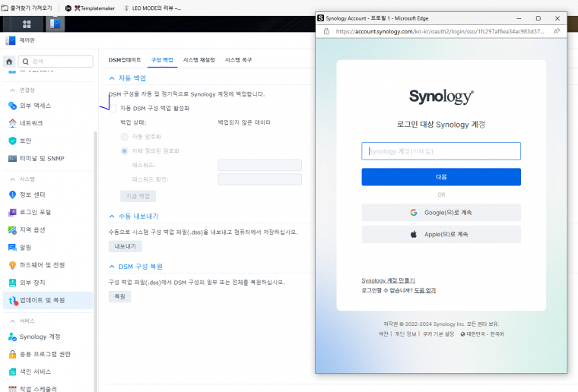The image size is (578, 392).
Task: Click the 패스워드 확인 input field
Action: click(260, 179)
